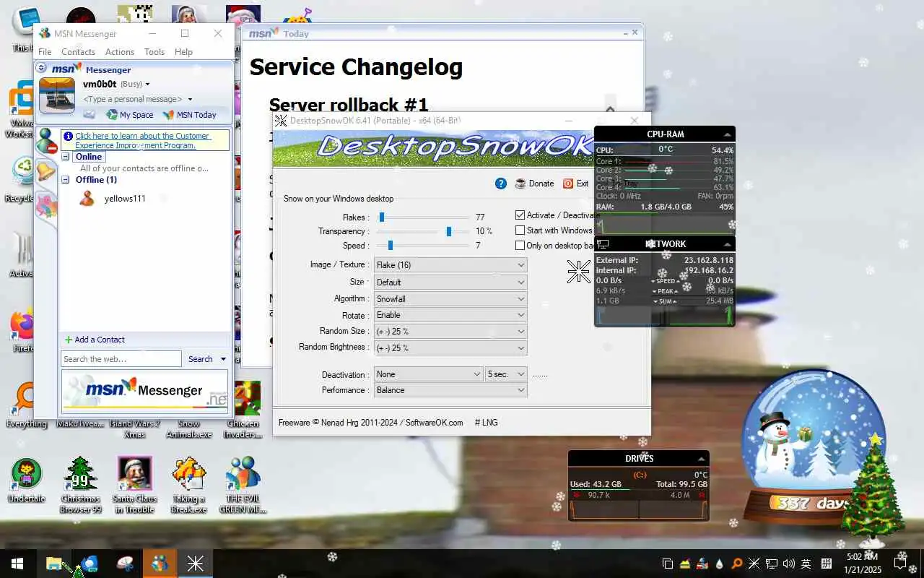Click the Freeware Nenad Hrg SoftwareOK.com link

(x=371, y=423)
